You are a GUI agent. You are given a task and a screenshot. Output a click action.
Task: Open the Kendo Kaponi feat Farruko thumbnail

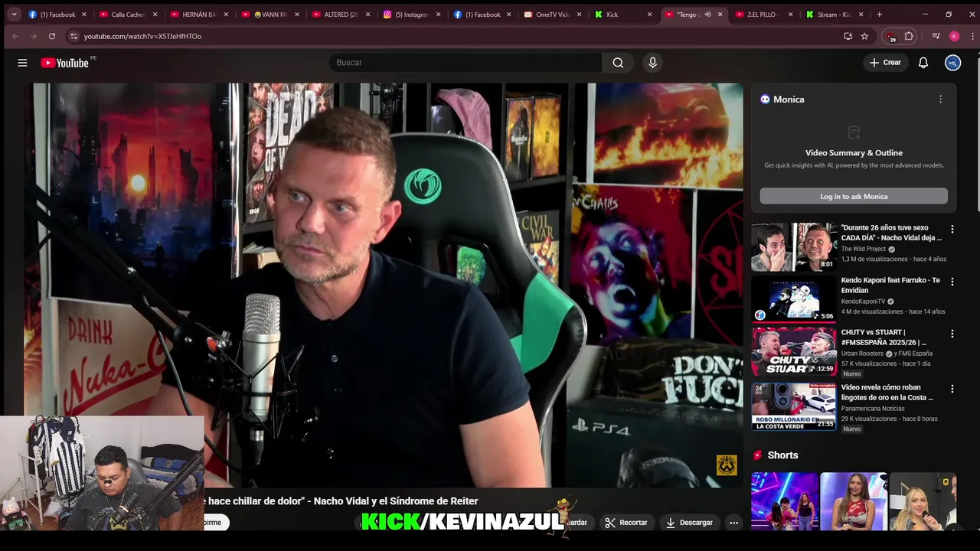[x=793, y=299]
